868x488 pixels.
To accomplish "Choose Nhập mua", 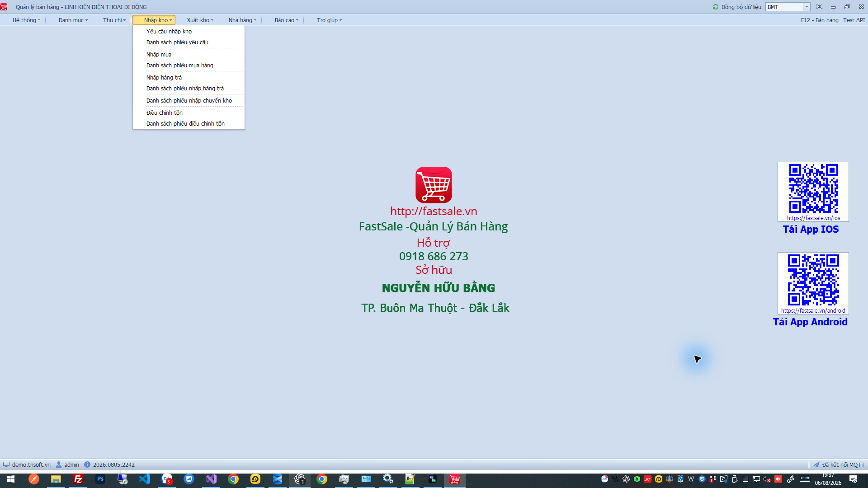I will tap(189, 54).
